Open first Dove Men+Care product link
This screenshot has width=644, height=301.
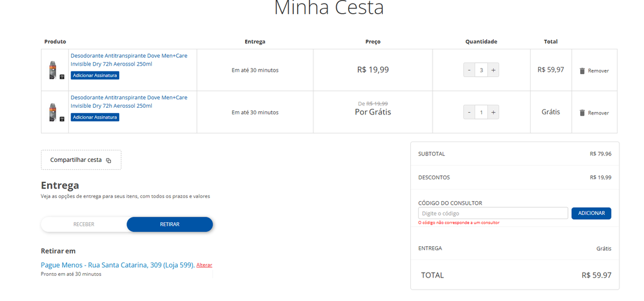(x=129, y=60)
